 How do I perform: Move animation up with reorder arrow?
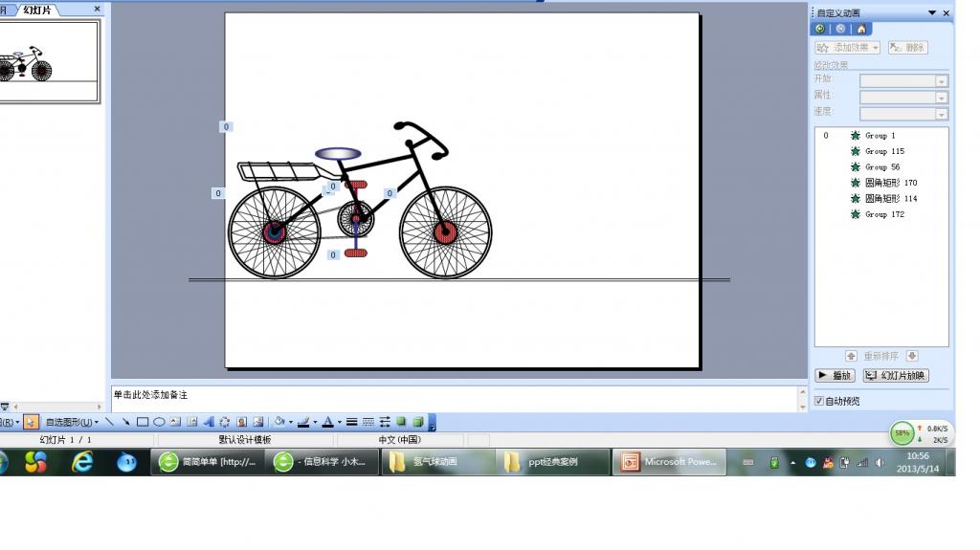click(x=851, y=356)
